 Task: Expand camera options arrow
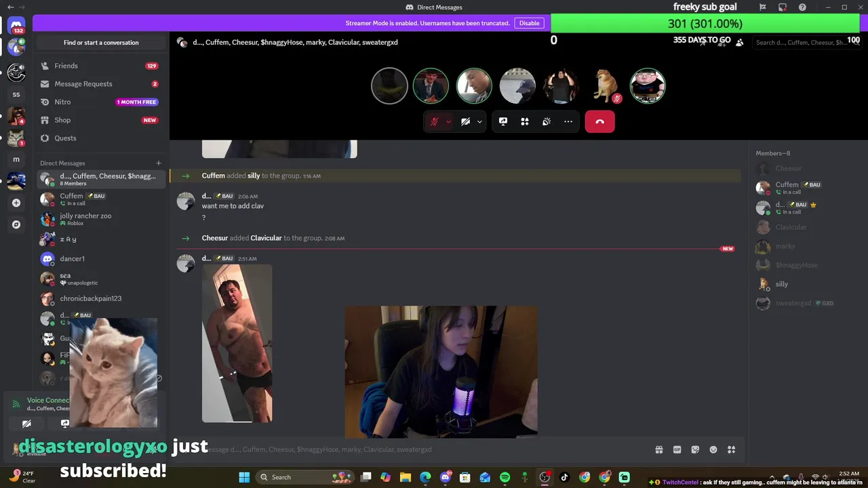479,121
